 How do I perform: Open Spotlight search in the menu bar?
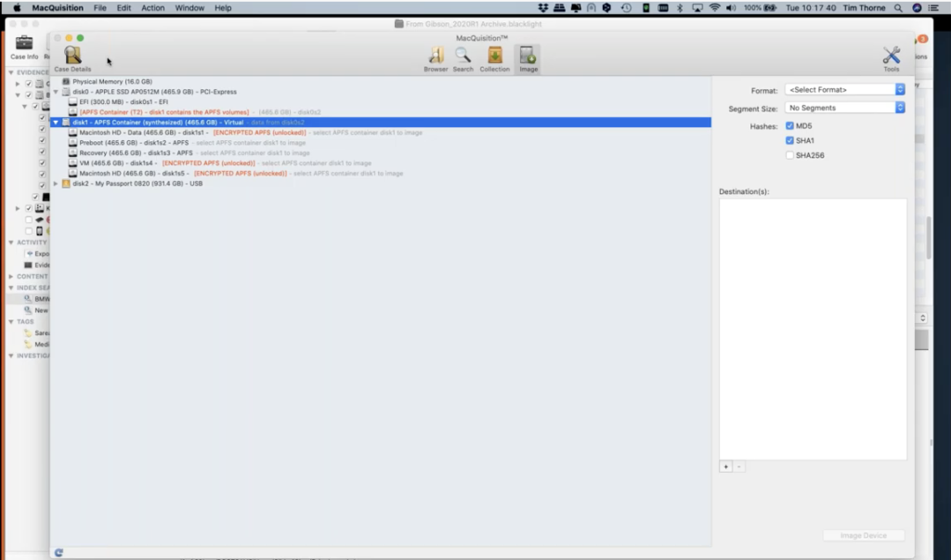tap(898, 7)
